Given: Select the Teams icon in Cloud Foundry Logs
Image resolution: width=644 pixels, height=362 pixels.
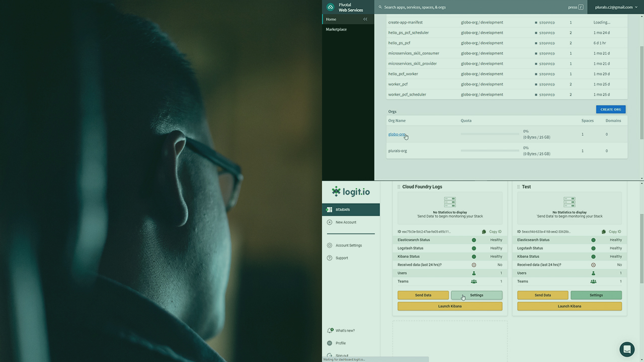Looking at the screenshot, I should (x=473, y=282).
